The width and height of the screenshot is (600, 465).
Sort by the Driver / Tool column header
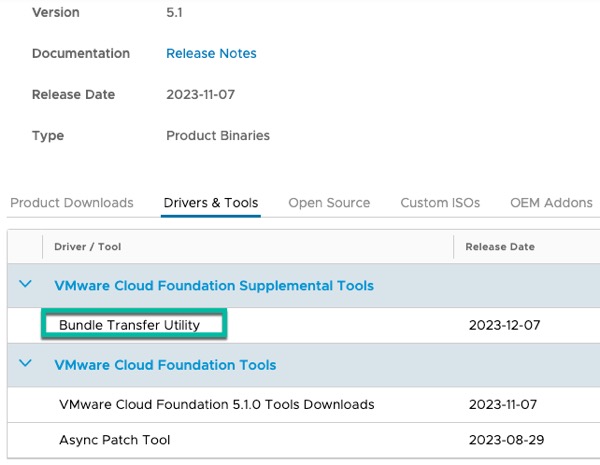coord(88,247)
